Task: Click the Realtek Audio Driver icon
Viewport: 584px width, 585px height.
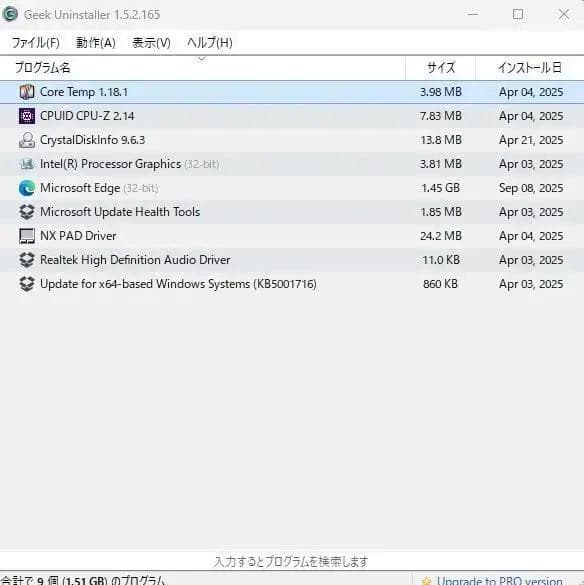Action: 27,260
